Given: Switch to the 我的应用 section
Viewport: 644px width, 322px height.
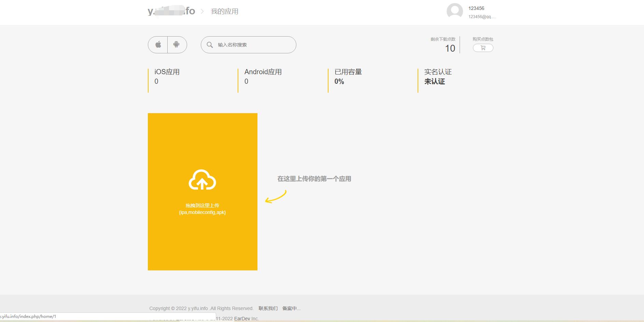Looking at the screenshot, I should click(225, 11).
